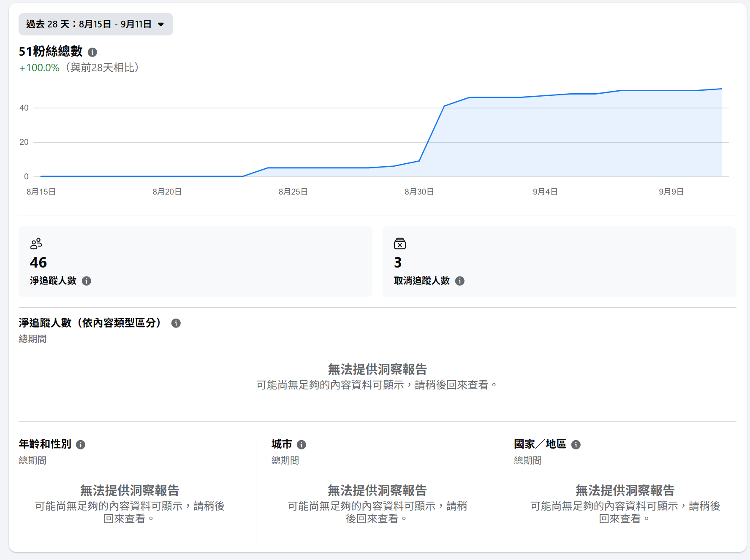The image size is (750, 560).
Task: Click the 20 y-axis value
Action: [x=24, y=142]
